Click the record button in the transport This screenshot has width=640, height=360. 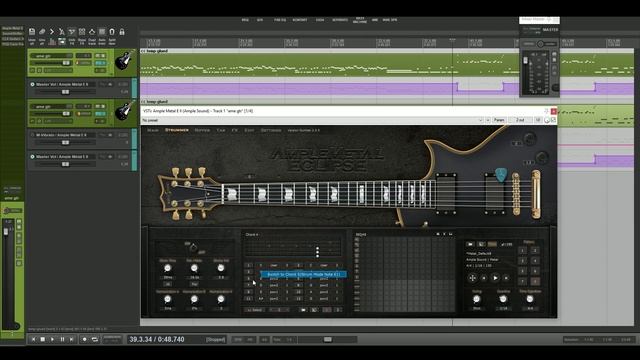(84, 339)
